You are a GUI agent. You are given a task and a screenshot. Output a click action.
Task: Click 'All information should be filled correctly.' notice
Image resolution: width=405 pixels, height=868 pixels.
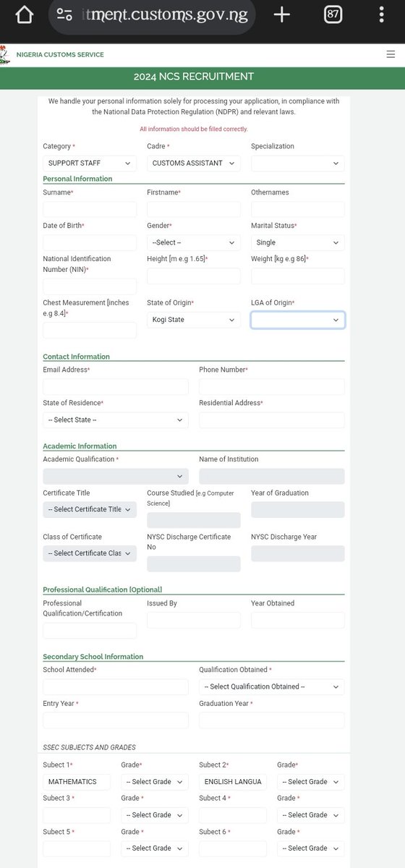[x=194, y=129]
